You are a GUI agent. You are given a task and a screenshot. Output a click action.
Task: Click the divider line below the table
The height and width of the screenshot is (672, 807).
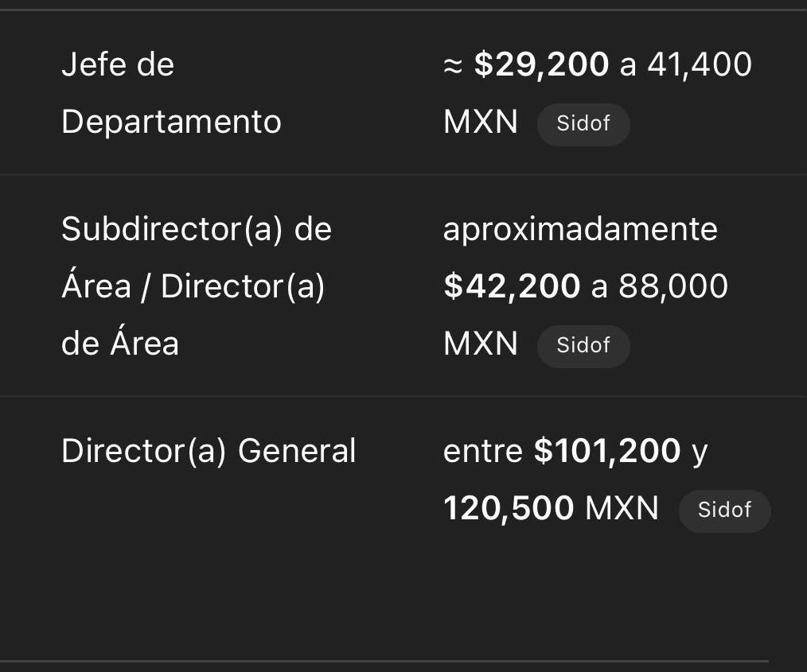pyautogui.click(x=384, y=660)
